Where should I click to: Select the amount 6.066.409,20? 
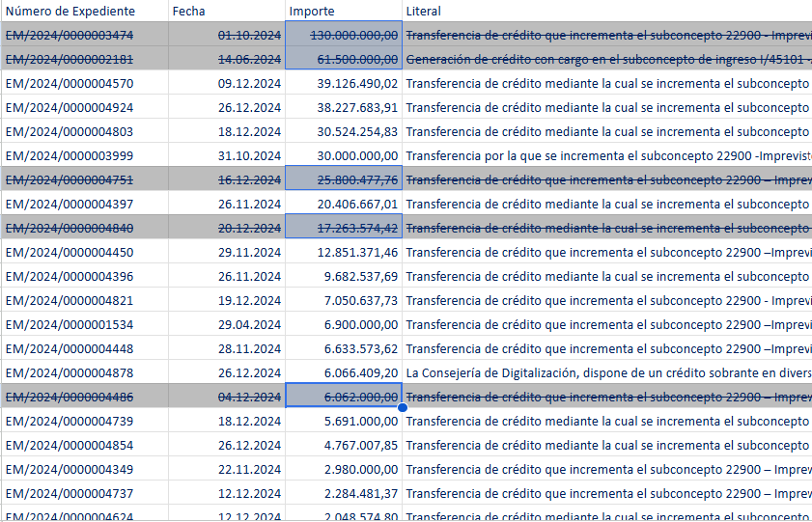pyautogui.click(x=344, y=373)
